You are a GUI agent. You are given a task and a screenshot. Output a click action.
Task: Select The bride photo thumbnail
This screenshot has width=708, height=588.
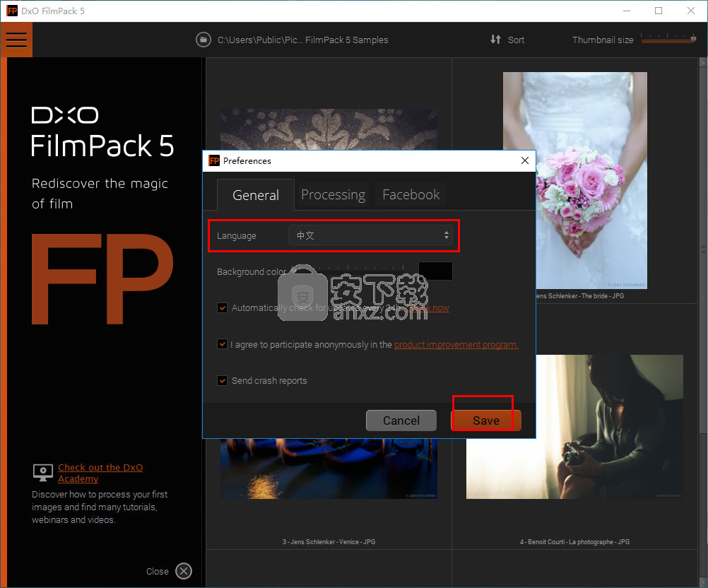coord(574,180)
